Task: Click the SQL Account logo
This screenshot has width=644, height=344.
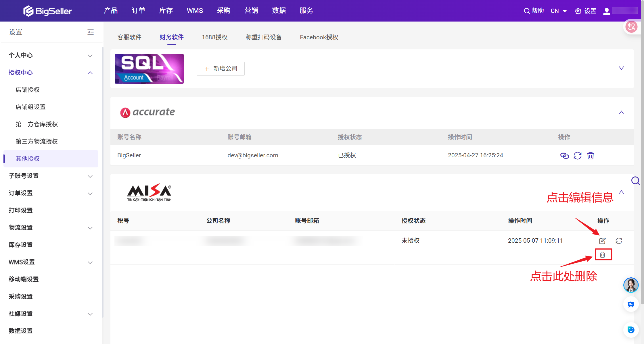Action: tap(149, 69)
